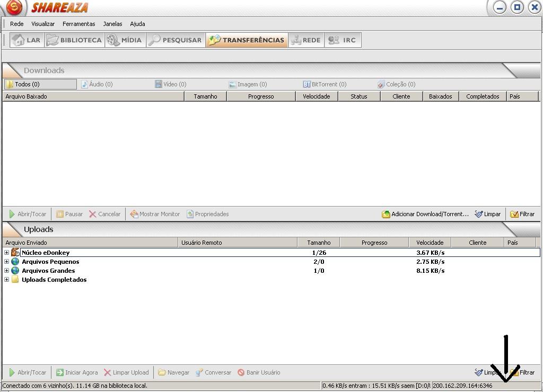Open the Pesquisar search view
The height and width of the screenshot is (392, 543).
pos(175,40)
